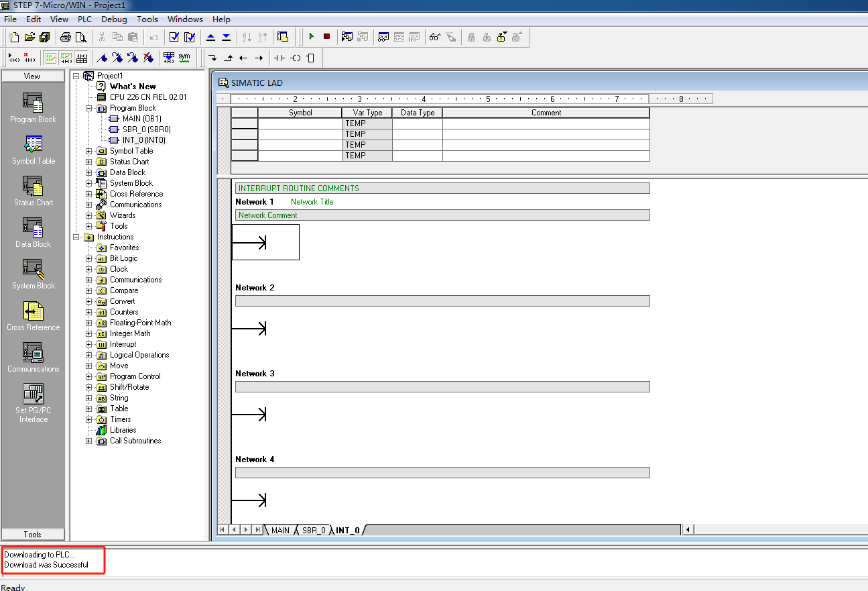868x591 pixels.
Task: Click the Toggle Bookmark flag icon
Action: (103, 58)
